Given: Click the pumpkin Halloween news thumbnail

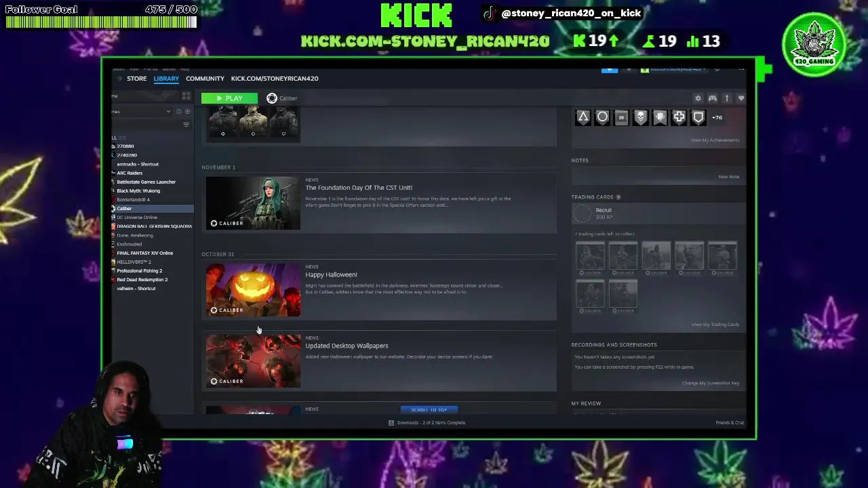Looking at the screenshot, I should point(253,290).
